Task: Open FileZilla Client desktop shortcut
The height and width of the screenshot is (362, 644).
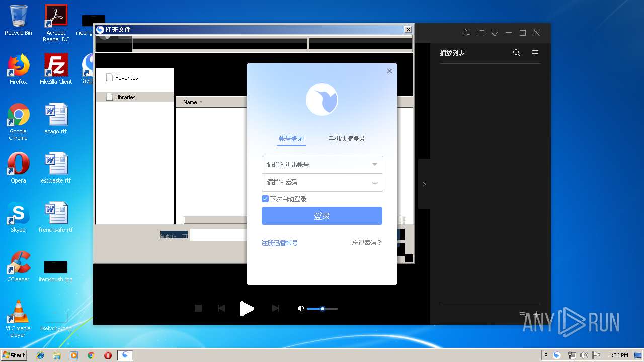Action: [56, 69]
